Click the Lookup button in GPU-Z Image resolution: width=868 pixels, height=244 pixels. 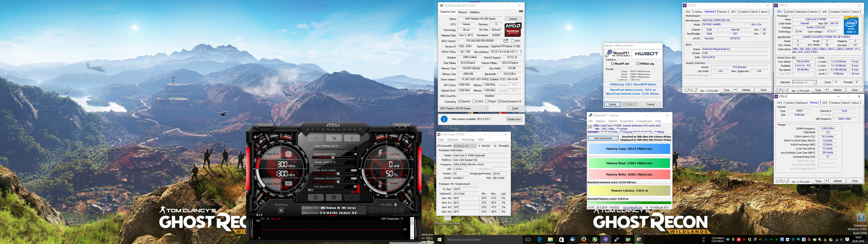pos(513,19)
